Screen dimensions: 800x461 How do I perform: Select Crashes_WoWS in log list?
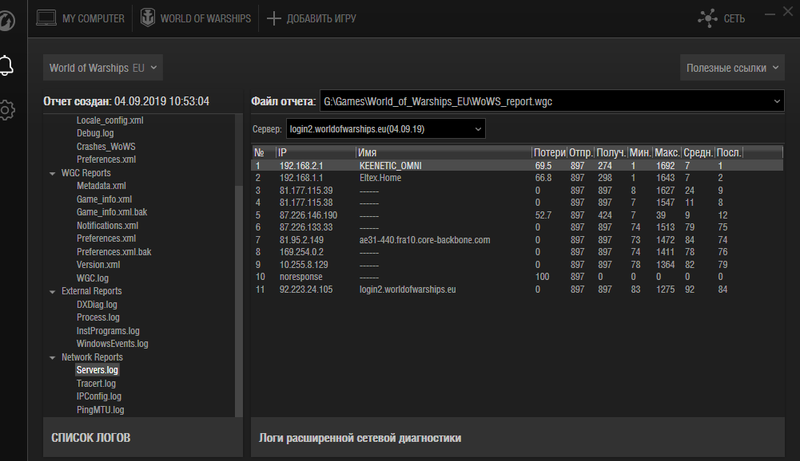[x=106, y=146]
